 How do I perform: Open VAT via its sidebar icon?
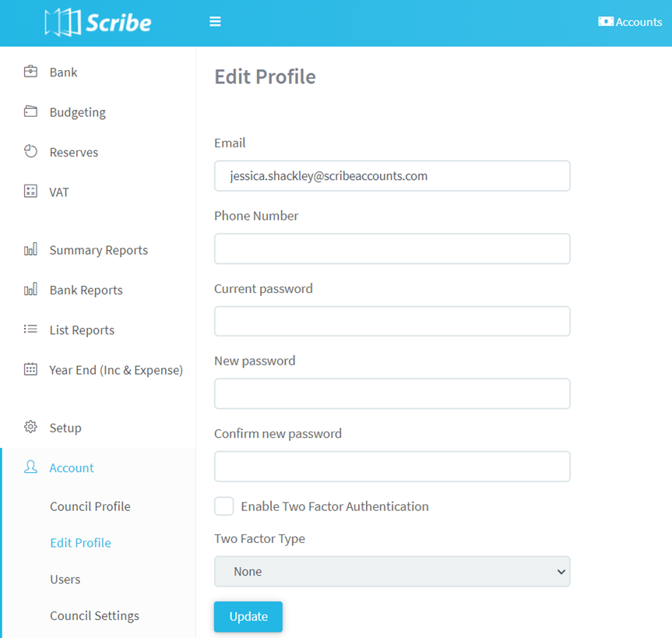(30, 192)
